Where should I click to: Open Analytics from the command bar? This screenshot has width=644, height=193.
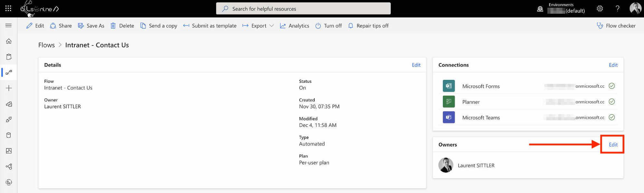point(294,26)
